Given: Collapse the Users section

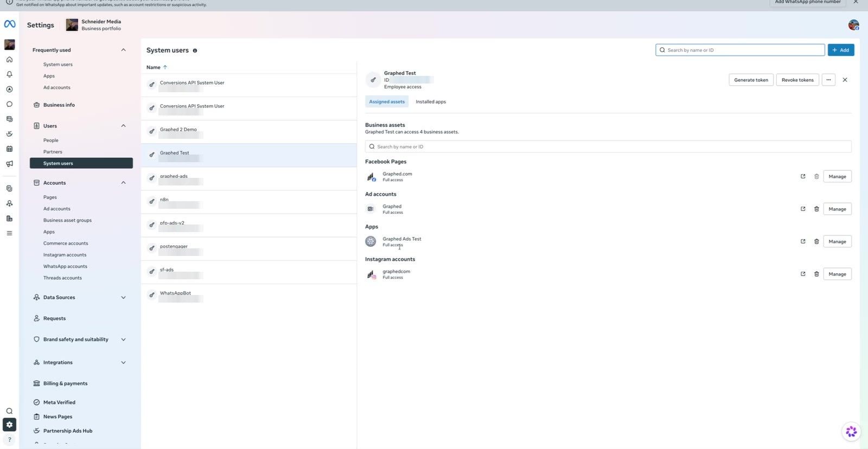Looking at the screenshot, I should pos(123,126).
